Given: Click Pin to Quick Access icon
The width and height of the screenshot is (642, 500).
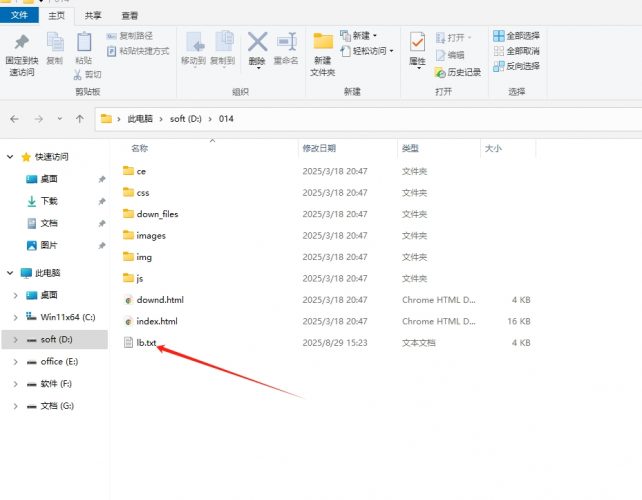Looking at the screenshot, I should coord(22,48).
